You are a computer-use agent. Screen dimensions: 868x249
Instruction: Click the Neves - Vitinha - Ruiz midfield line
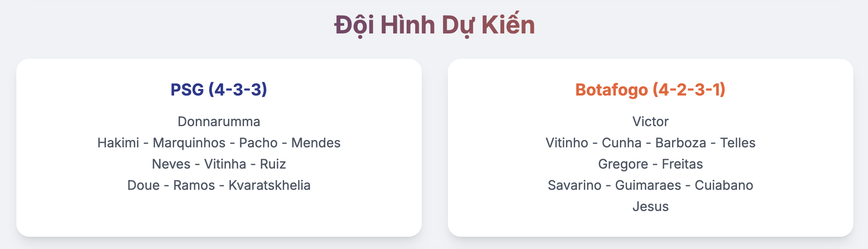click(219, 164)
